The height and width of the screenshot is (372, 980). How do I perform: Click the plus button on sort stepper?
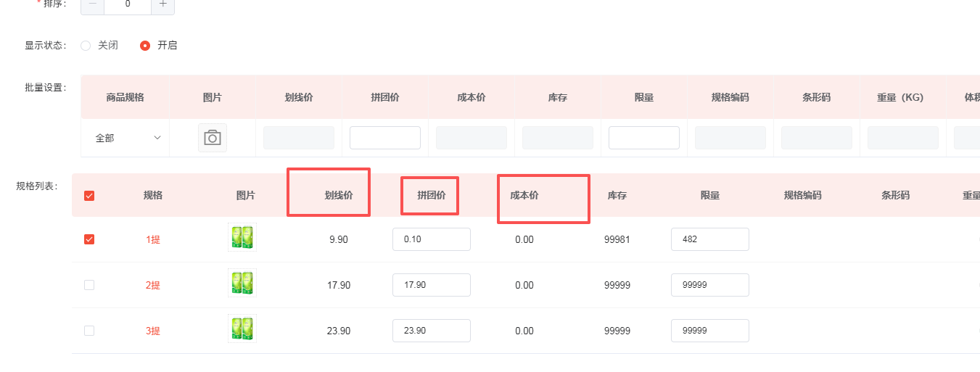pyautogui.click(x=162, y=4)
